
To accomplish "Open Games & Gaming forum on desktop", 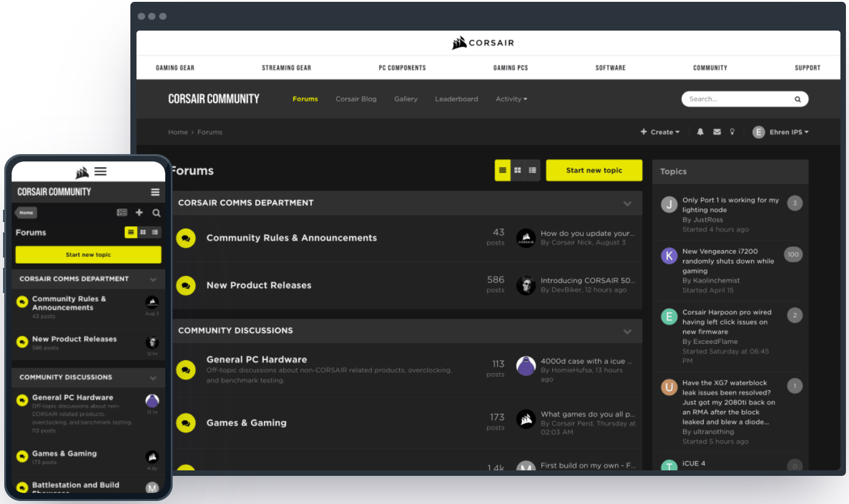I will [x=246, y=423].
